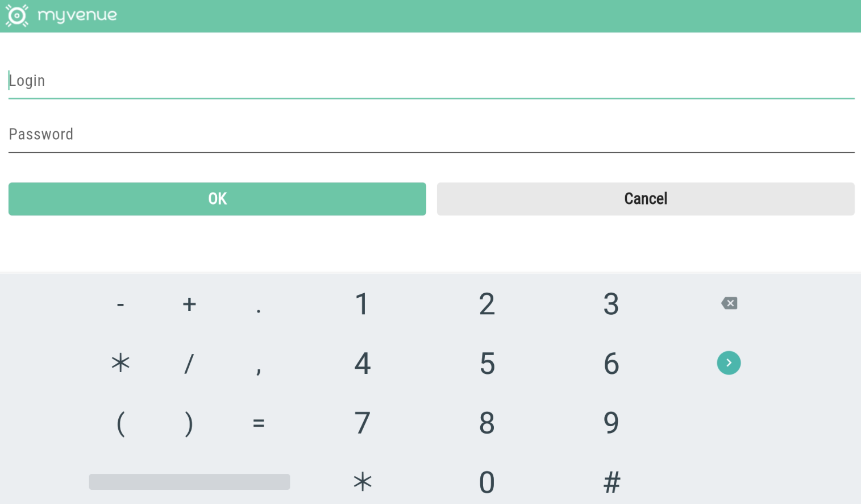
Task: Type digit 1 on the keypad
Action: click(x=362, y=305)
